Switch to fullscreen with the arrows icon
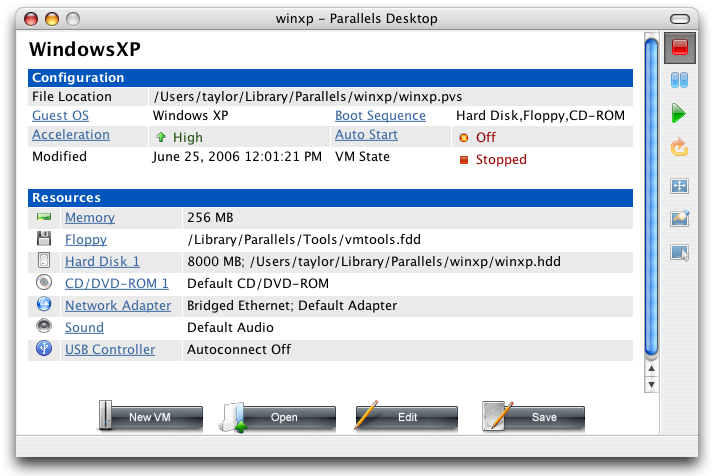 point(679,185)
